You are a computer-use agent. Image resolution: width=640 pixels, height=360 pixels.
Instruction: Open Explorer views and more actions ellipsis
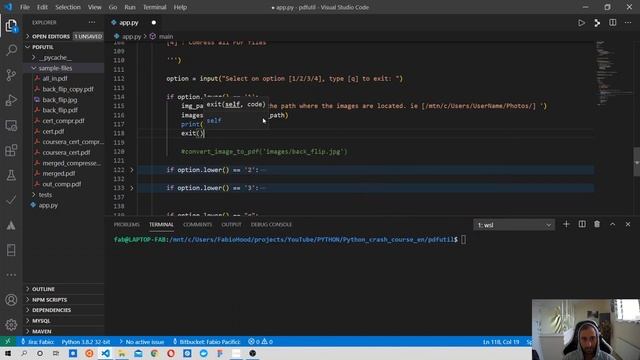[92, 22]
